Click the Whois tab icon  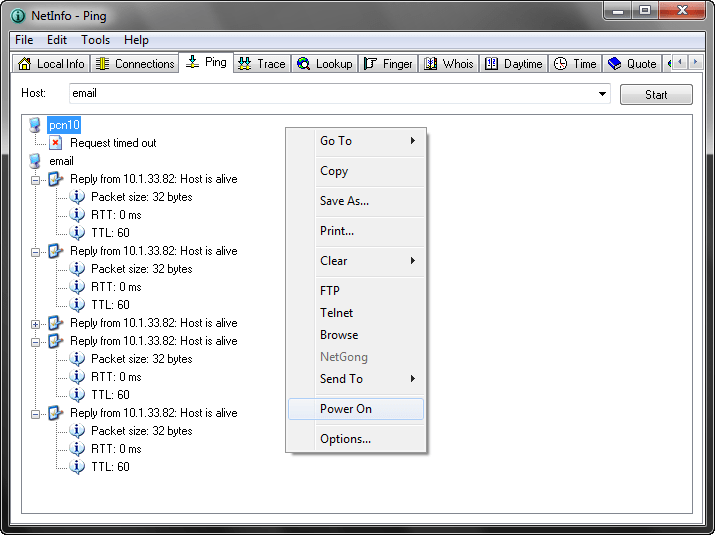pyautogui.click(x=430, y=63)
